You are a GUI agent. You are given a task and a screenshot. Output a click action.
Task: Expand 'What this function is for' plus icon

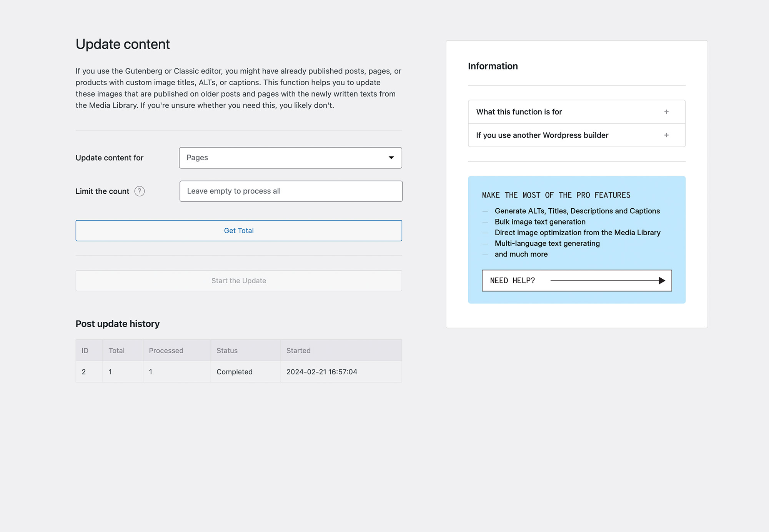(x=666, y=112)
